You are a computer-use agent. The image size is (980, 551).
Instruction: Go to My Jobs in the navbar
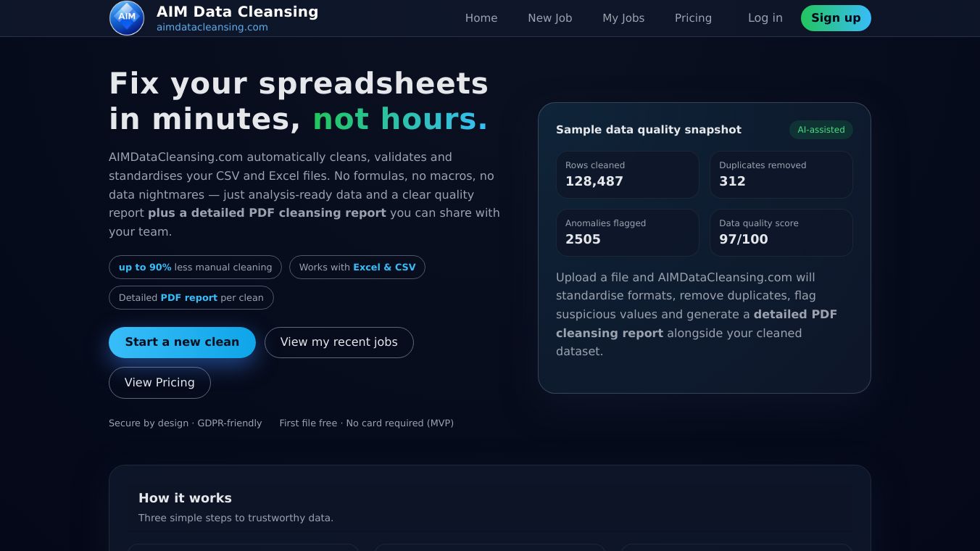click(x=623, y=18)
